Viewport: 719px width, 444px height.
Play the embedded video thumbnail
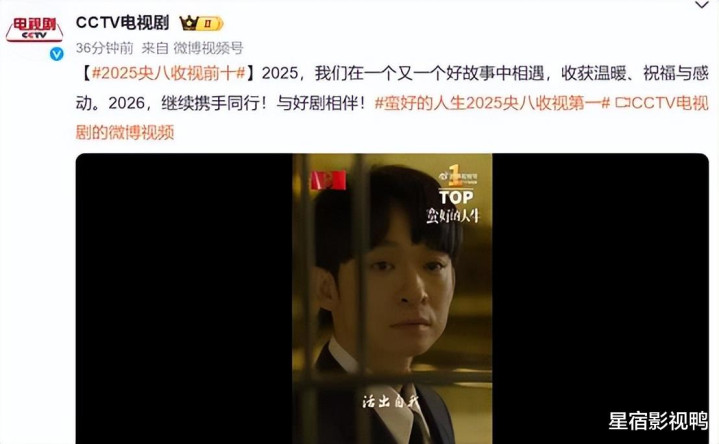click(x=392, y=298)
